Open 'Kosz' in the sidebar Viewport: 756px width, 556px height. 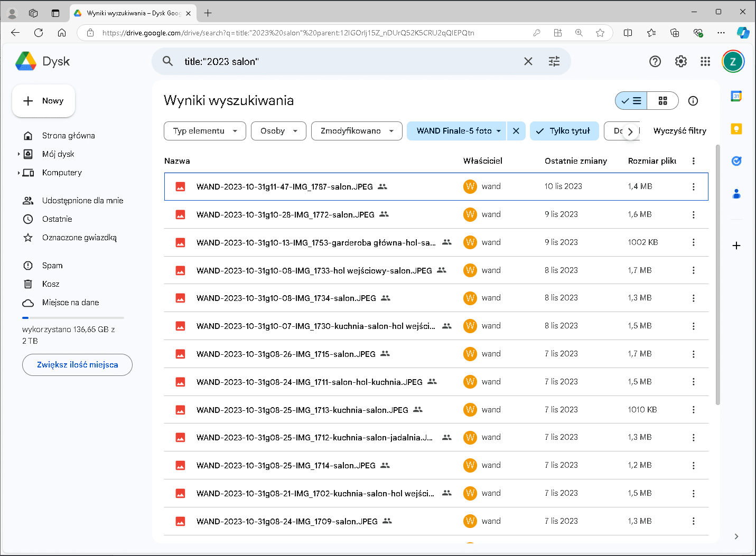click(51, 284)
